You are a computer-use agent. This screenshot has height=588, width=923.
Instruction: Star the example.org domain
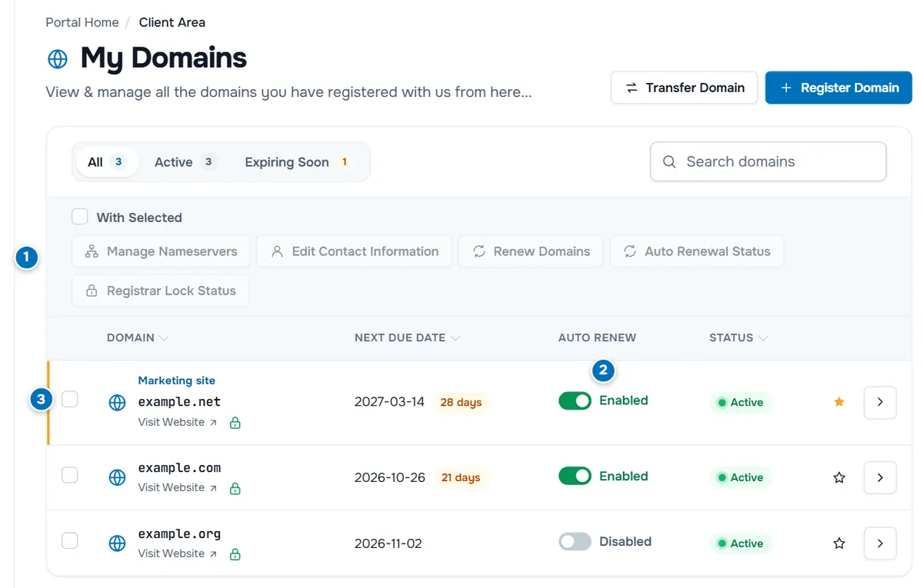839,543
